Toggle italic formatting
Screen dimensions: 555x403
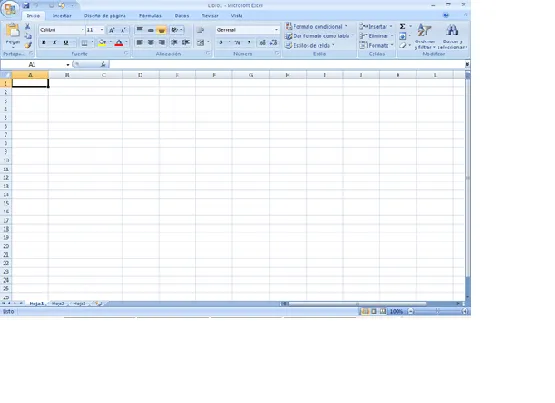coord(55,43)
